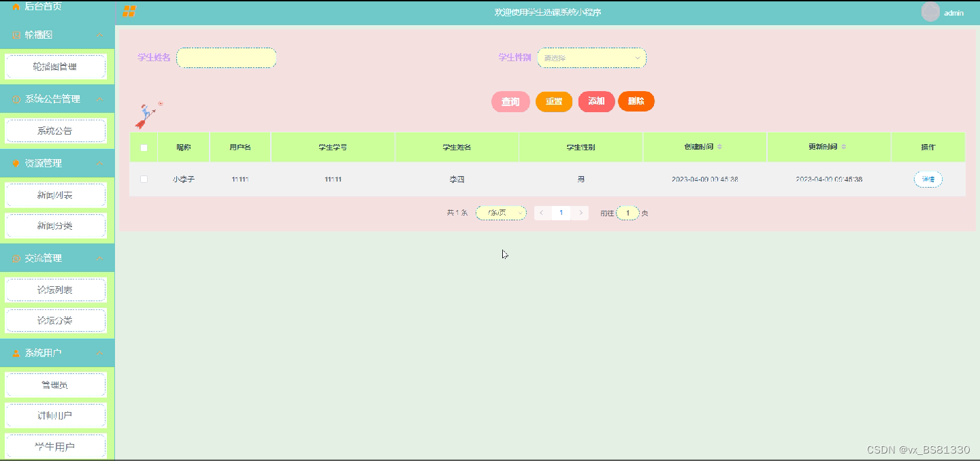Click the 查询 search button
980x461 pixels.
(x=510, y=102)
